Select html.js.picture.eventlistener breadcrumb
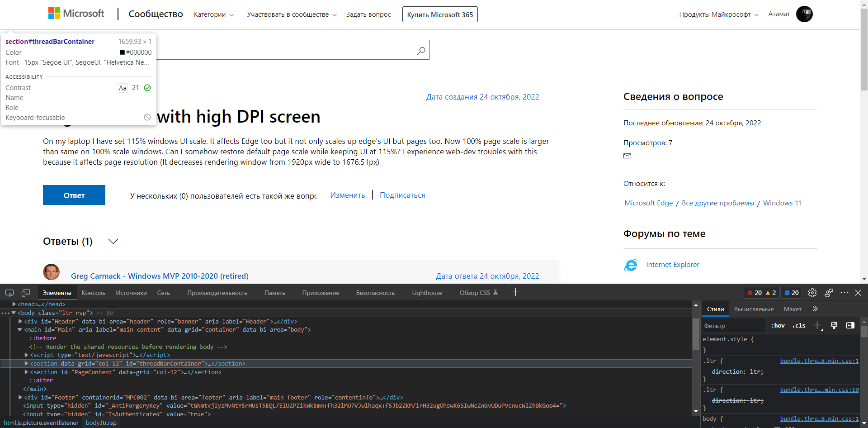The image size is (868, 428). pos(41,423)
